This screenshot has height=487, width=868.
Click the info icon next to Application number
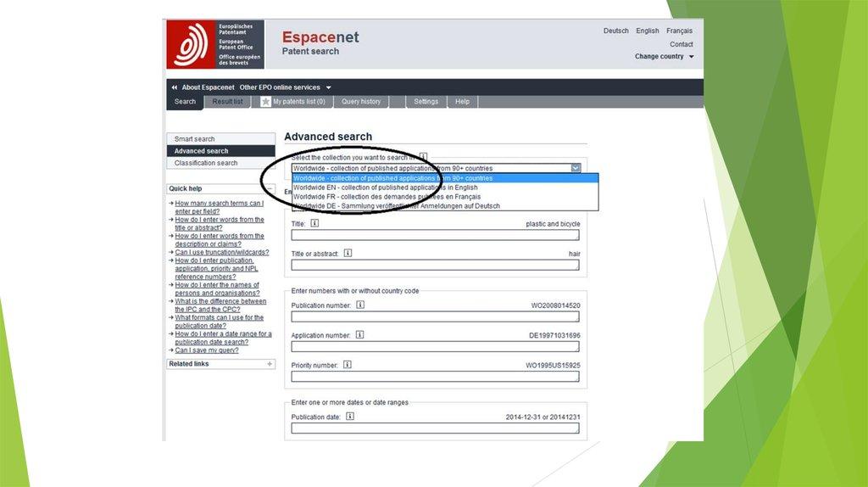[359, 335]
